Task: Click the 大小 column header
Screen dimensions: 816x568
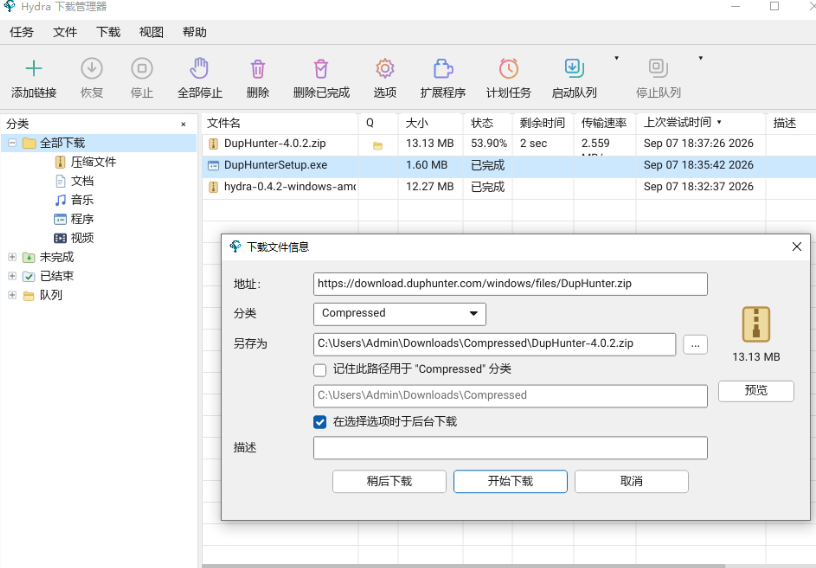Action: [x=430, y=123]
